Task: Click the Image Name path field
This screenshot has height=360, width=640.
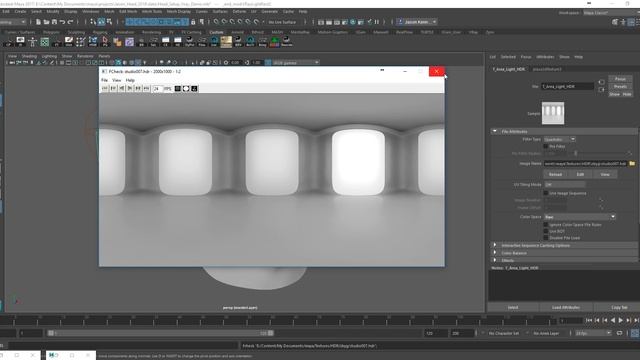Action: (x=585, y=163)
